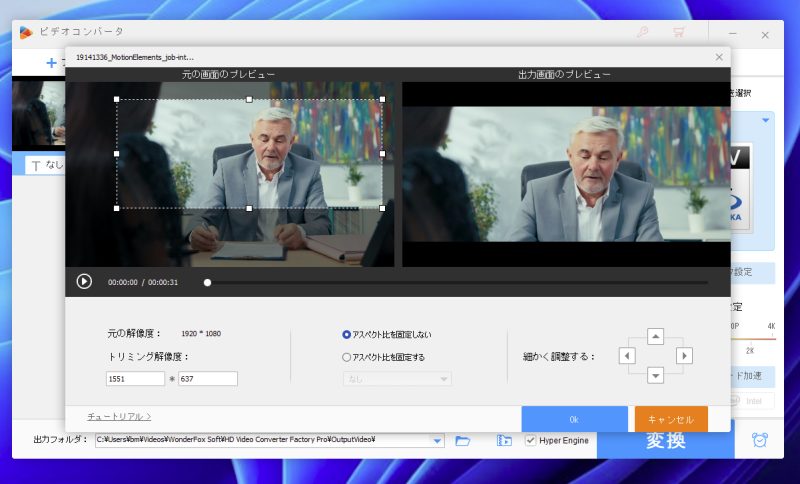Click the crop width field showing 1551
Viewport: 800px width, 484px height.
(135, 379)
